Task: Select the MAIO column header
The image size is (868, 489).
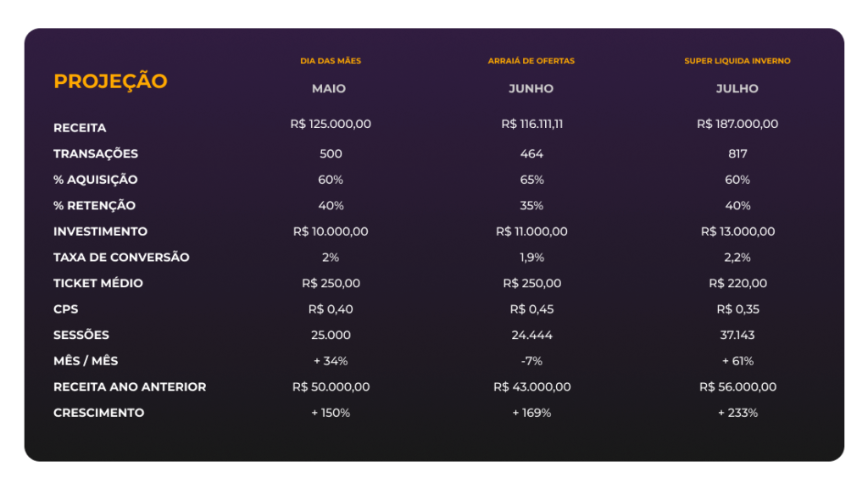Action: tap(329, 88)
